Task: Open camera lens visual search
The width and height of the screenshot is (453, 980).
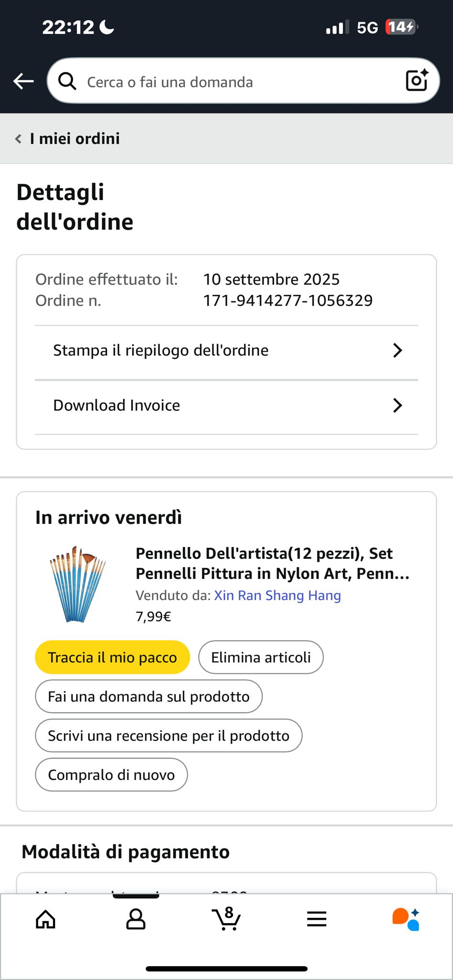Action: pos(416,80)
